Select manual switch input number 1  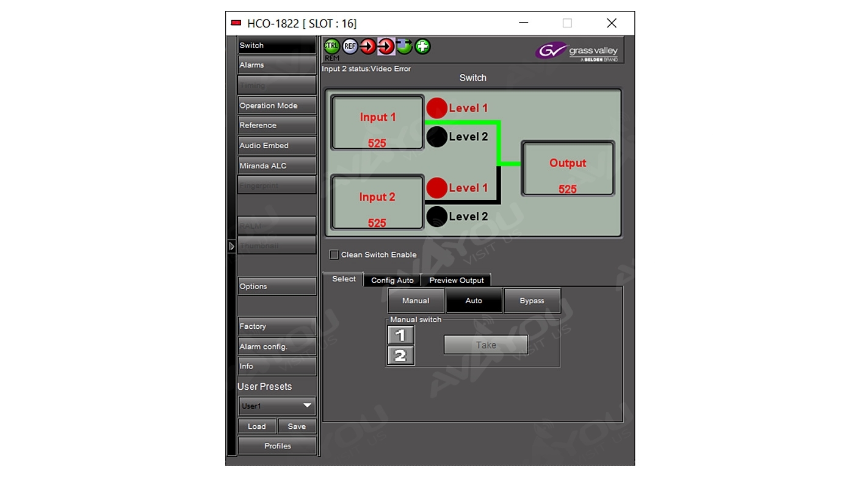coord(400,335)
